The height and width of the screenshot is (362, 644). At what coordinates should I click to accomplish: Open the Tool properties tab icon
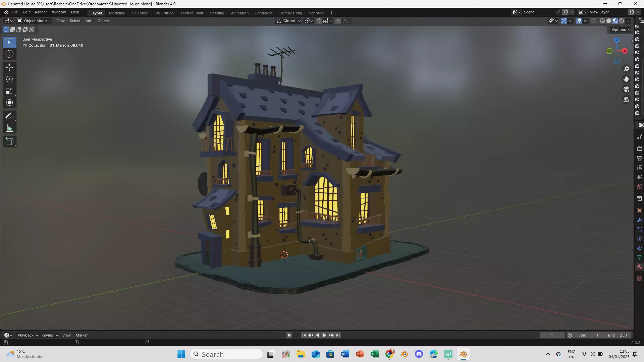click(640, 137)
